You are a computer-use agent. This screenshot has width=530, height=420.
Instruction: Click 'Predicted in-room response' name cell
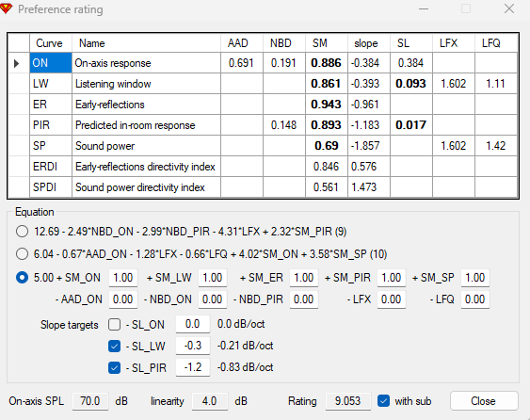click(146, 125)
